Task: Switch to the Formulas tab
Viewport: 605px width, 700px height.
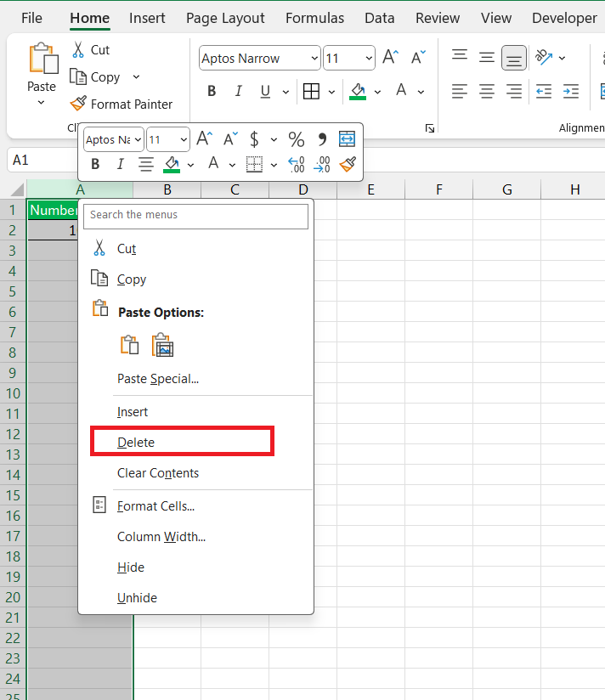Action: click(314, 18)
